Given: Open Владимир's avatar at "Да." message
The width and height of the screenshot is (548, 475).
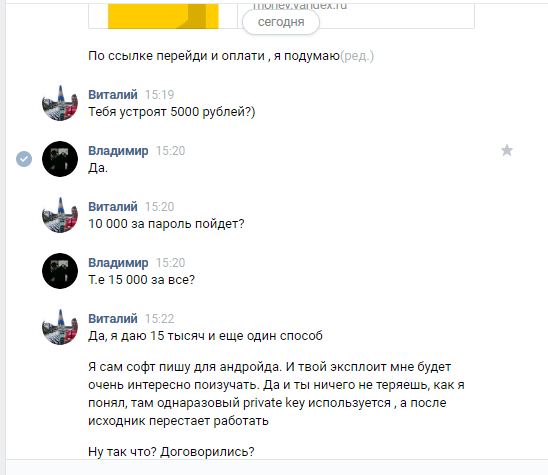Looking at the screenshot, I should pos(60,159).
